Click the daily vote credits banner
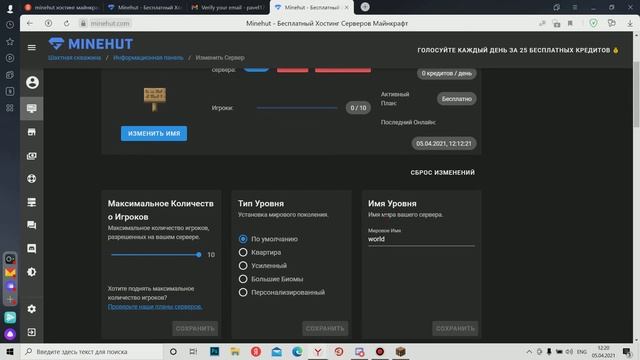Image resolution: width=640 pixels, height=360 pixels. tap(518, 50)
